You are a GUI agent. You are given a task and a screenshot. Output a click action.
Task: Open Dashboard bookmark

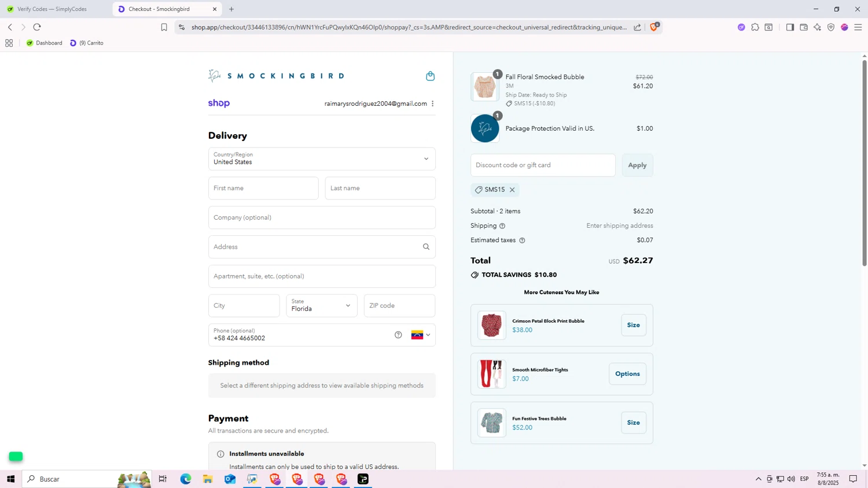pyautogui.click(x=44, y=43)
